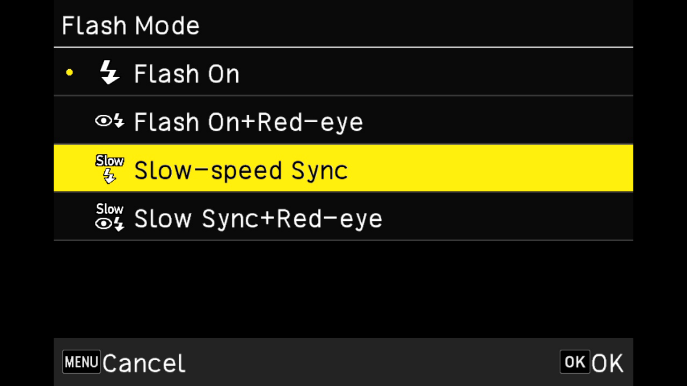The width and height of the screenshot is (687, 386).
Task: Click the Slow eye flash icon
Action: [x=110, y=217]
